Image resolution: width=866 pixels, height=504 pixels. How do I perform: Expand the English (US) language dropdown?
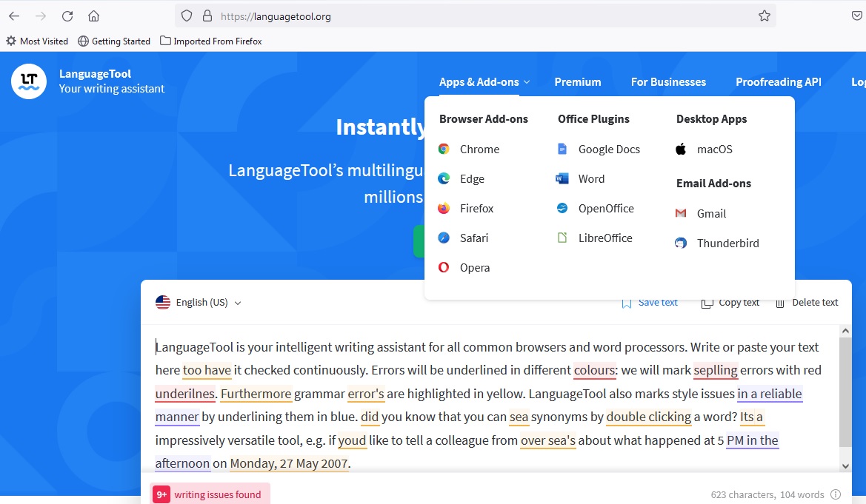click(199, 303)
